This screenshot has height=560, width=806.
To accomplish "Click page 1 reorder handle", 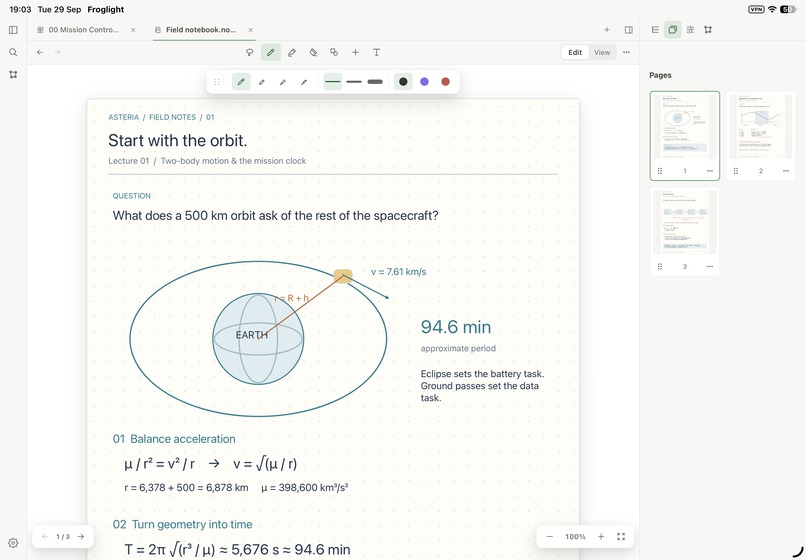I will click(x=660, y=171).
